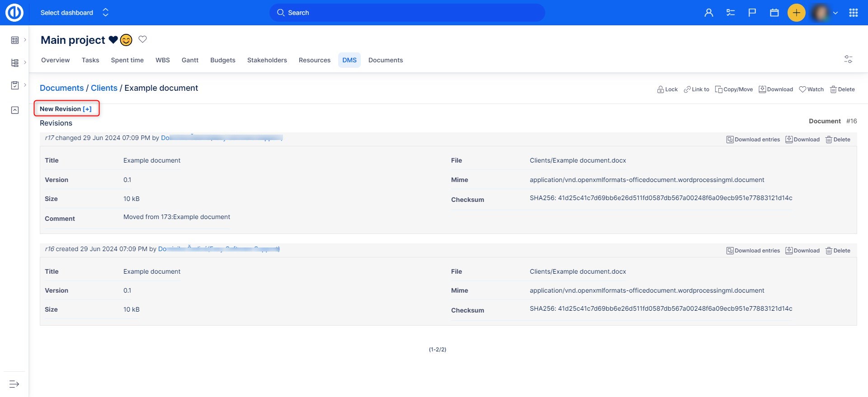Click the Easy Project logo icon
The width and height of the screenshot is (868, 397).
pyautogui.click(x=14, y=13)
